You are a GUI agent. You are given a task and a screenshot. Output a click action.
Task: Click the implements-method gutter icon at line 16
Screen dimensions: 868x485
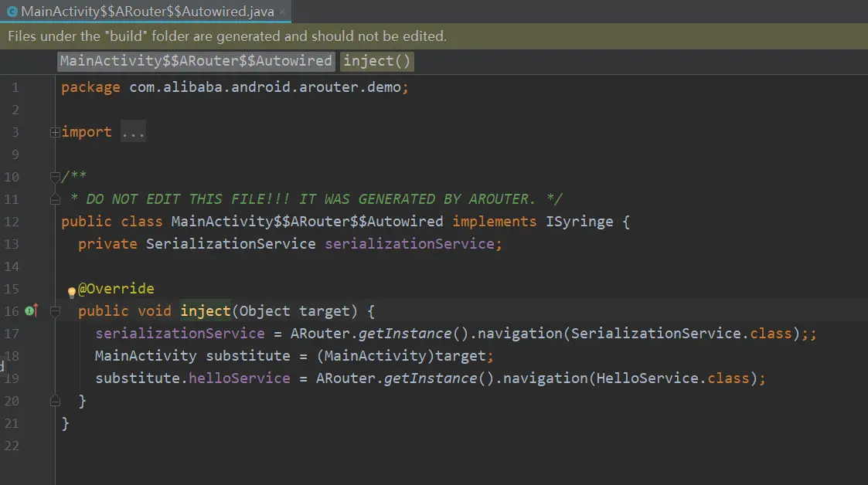tap(32, 310)
